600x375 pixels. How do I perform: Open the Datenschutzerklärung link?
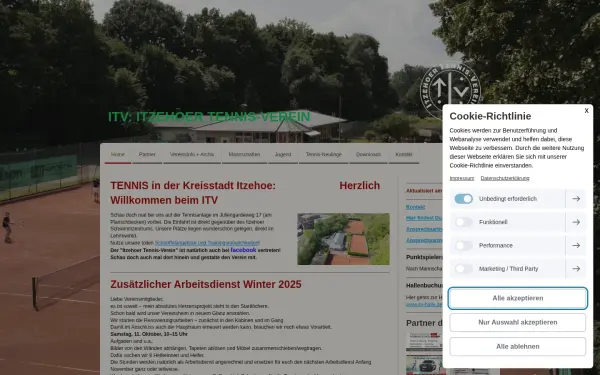(505, 178)
